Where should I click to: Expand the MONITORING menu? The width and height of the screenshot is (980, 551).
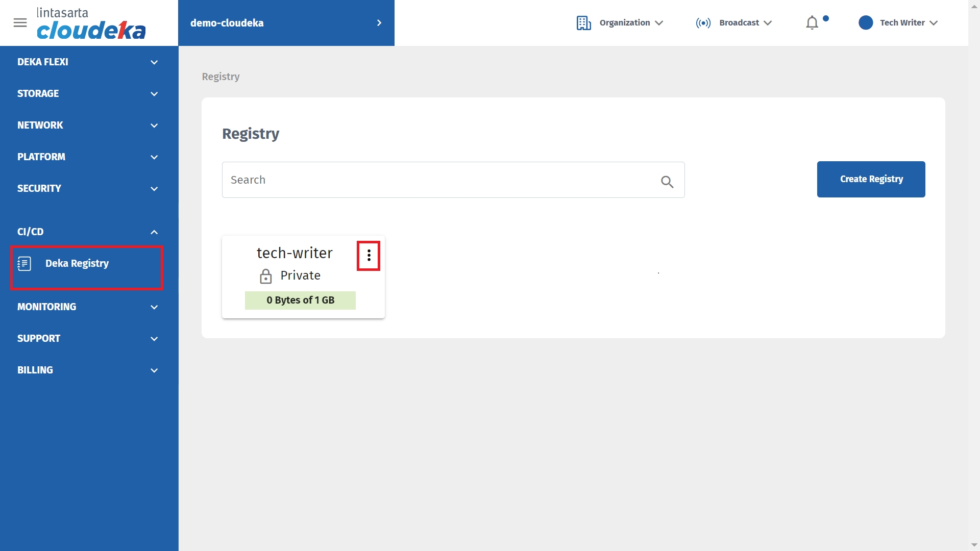coord(87,307)
